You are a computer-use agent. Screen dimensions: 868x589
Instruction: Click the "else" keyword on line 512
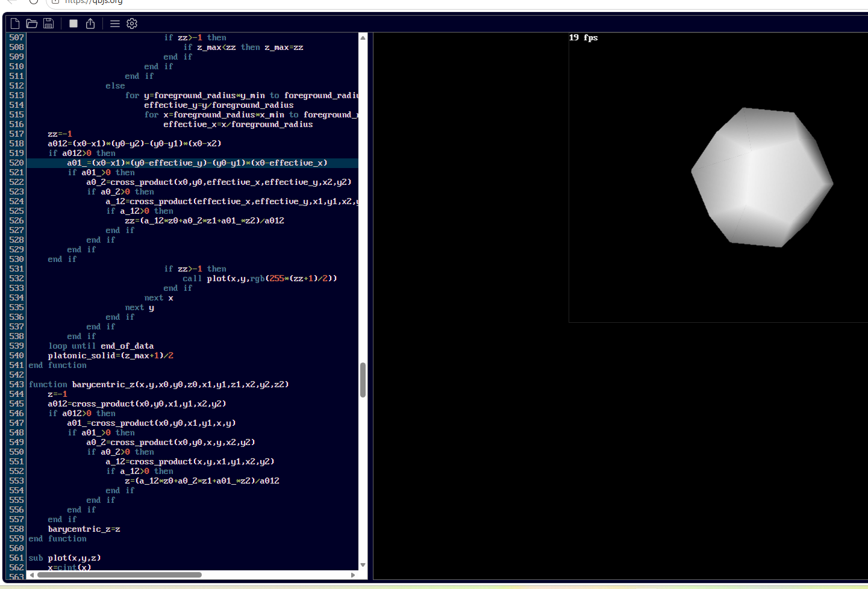click(x=115, y=86)
